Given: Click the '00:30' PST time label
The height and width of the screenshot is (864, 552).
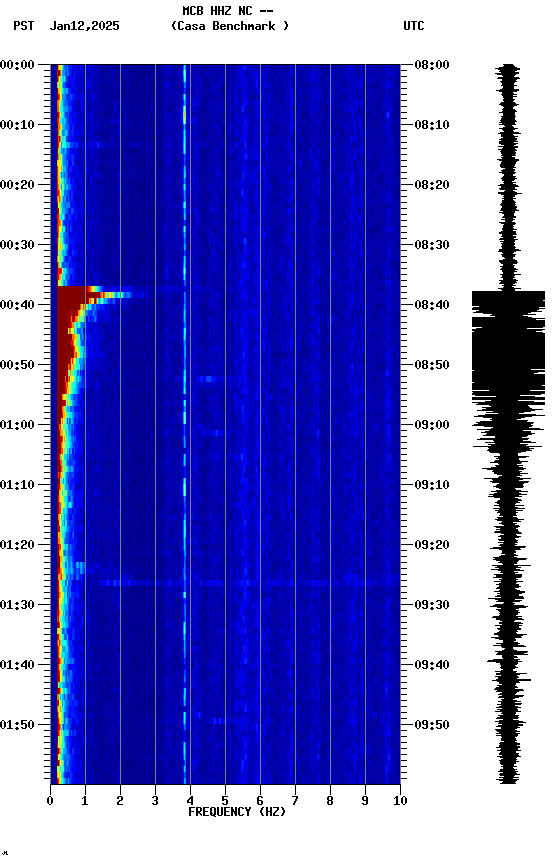Looking at the screenshot, I should click(x=17, y=245).
